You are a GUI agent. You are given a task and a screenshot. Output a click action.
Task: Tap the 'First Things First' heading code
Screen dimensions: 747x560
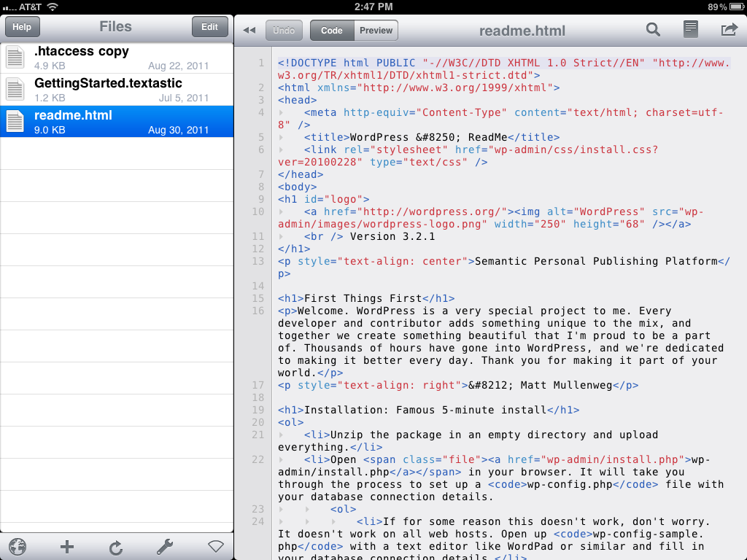point(366,298)
